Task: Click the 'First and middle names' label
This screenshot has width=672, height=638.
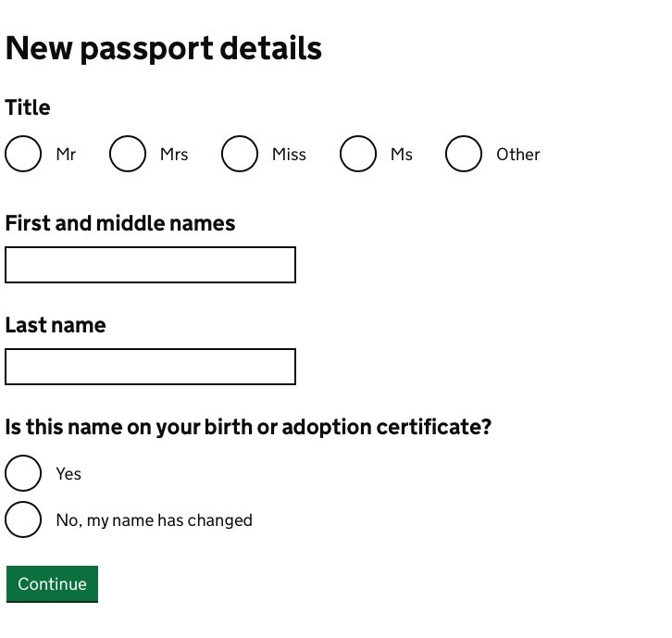Action: tap(120, 223)
